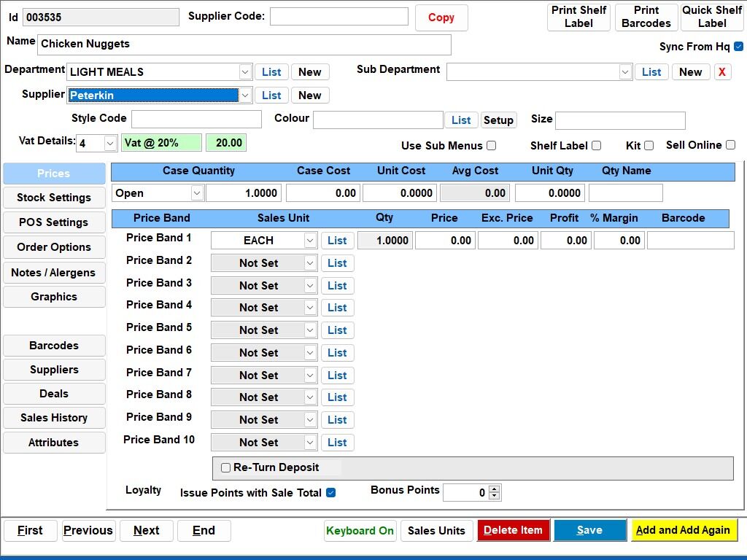Expand the Price Band 2 sales unit dropdown

click(309, 262)
